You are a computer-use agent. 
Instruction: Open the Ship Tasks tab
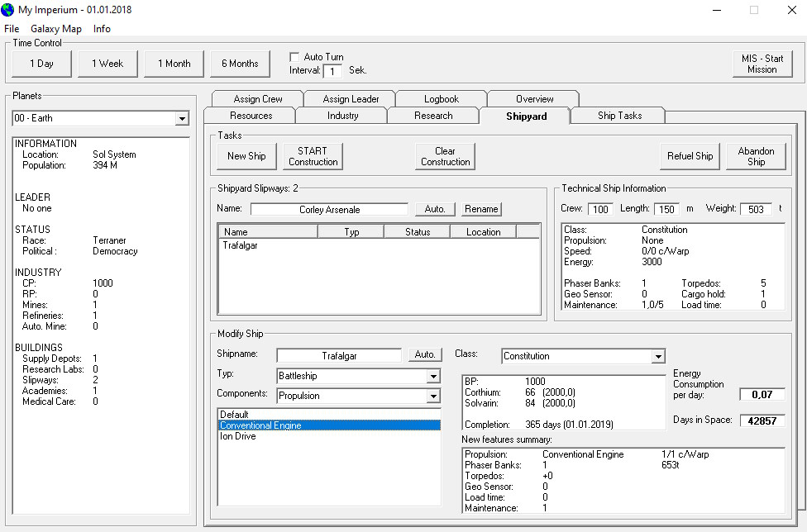pyautogui.click(x=619, y=116)
